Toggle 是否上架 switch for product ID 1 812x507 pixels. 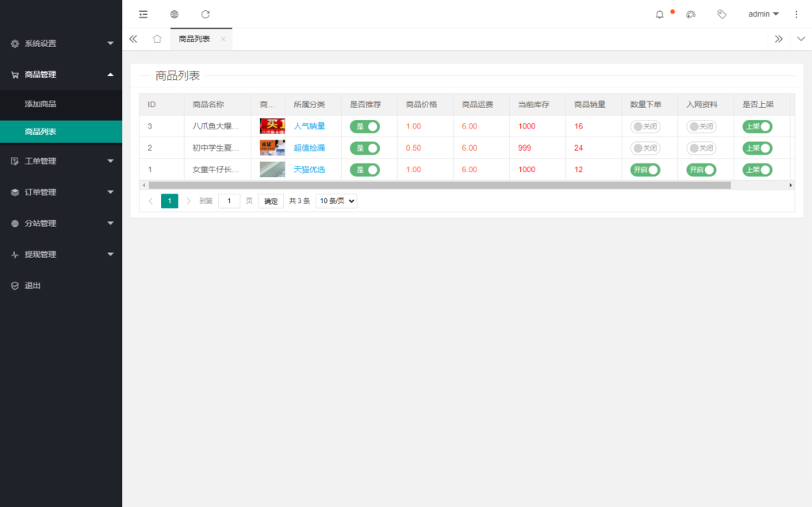pyautogui.click(x=757, y=170)
